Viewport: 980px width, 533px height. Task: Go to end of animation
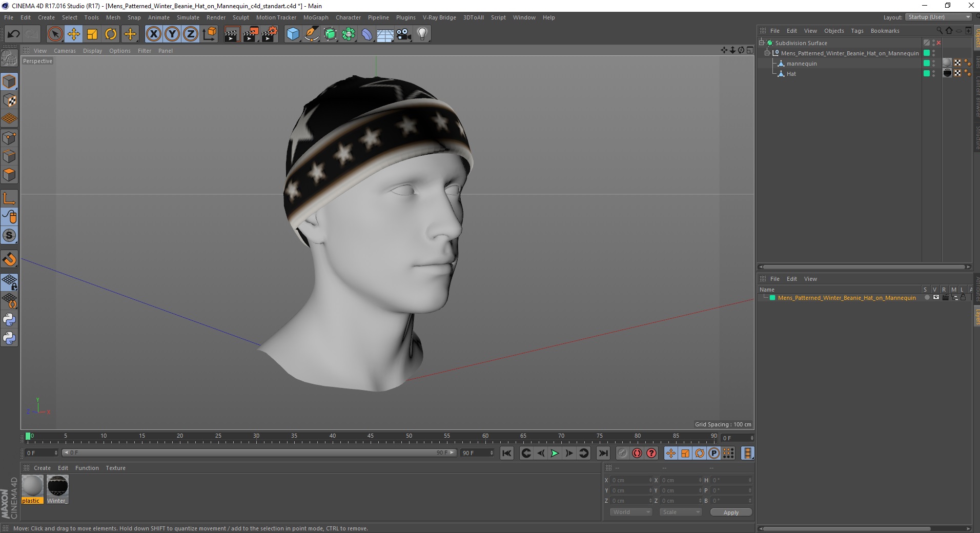603,453
